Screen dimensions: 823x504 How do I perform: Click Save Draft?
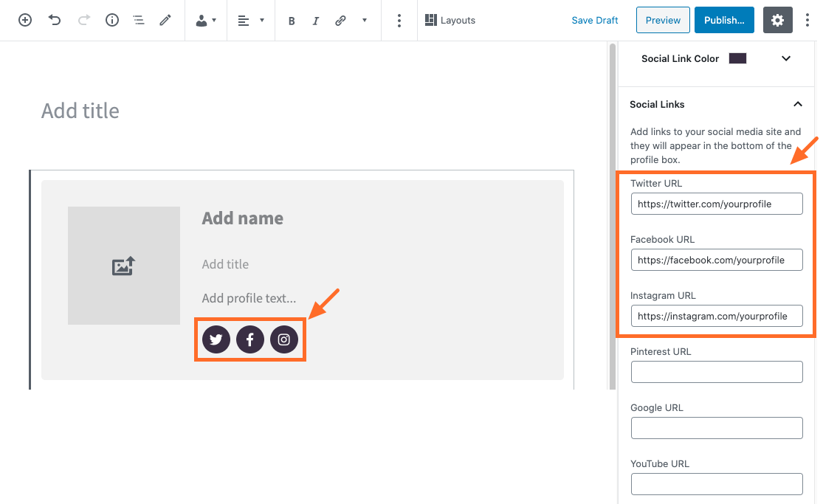coord(595,20)
